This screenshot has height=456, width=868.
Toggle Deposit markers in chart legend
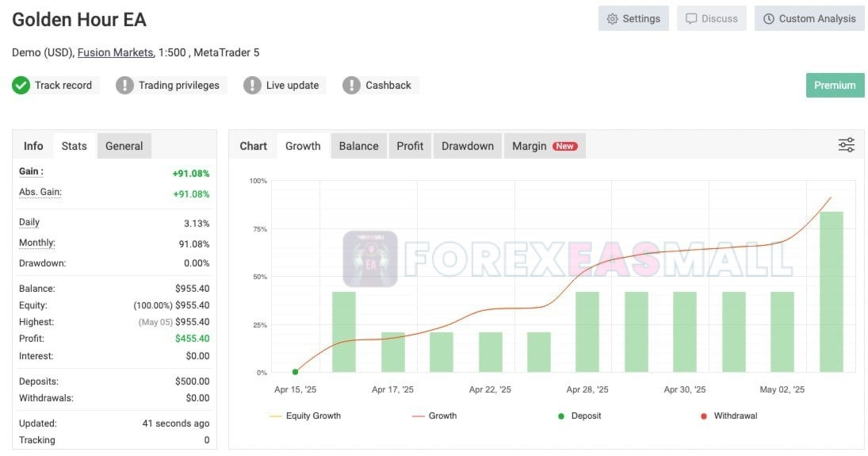(x=579, y=416)
